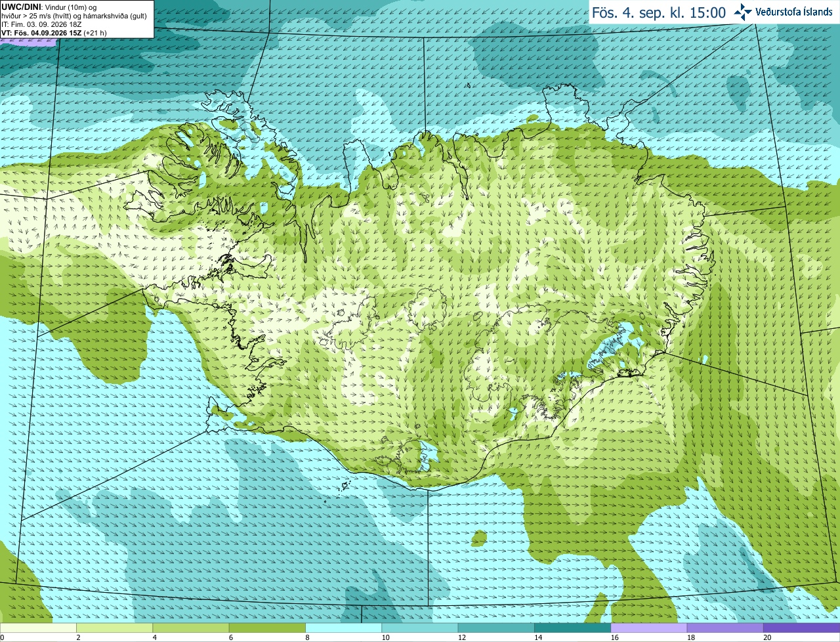Image resolution: width=840 pixels, height=642 pixels.
Task: Click the legend tick label 10
Action: (385, 637)
